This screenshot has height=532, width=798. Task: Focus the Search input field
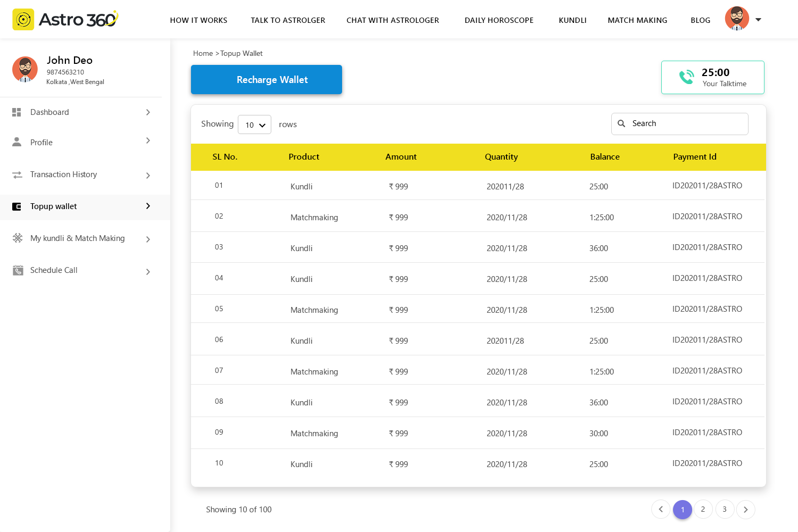click(686, 123)
